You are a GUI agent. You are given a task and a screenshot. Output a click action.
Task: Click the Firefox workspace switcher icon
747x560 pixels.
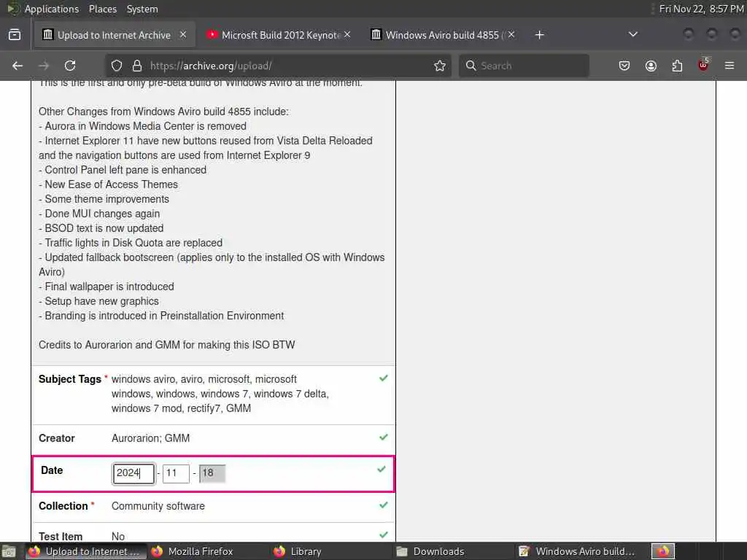tap(663, 551)
